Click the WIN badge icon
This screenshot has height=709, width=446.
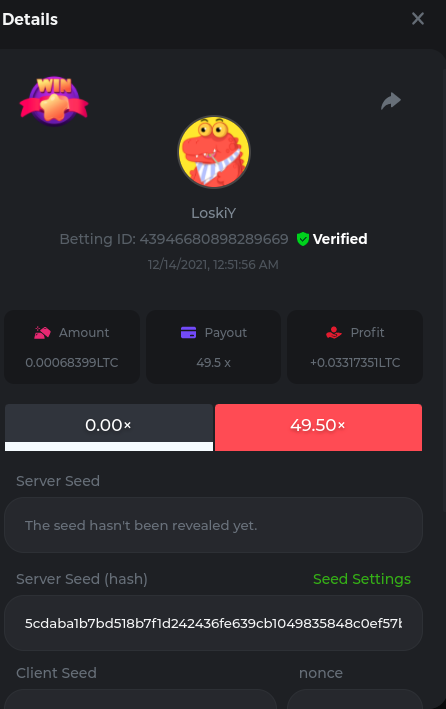[x=54, y=101]
